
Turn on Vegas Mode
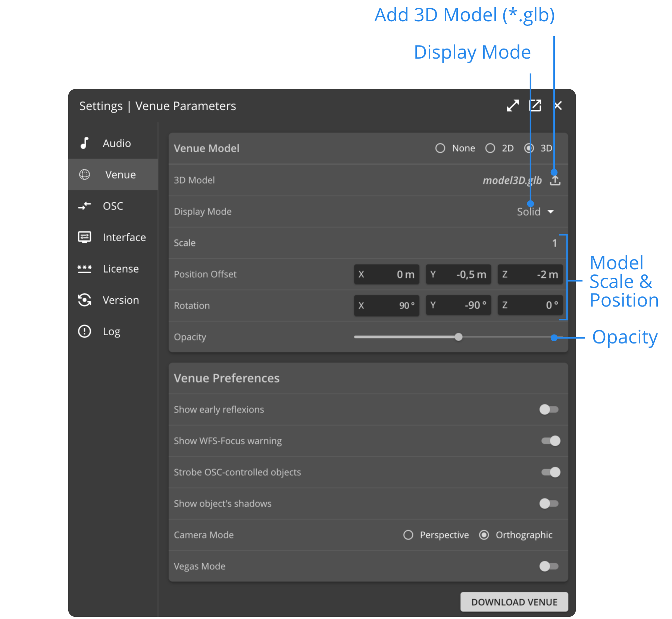click(x=549, y=566)
